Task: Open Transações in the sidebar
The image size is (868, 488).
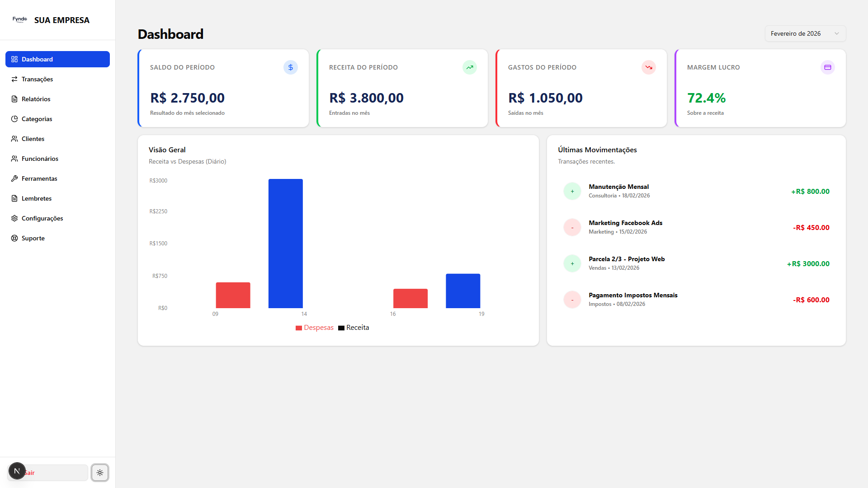Action: (37, 79)
